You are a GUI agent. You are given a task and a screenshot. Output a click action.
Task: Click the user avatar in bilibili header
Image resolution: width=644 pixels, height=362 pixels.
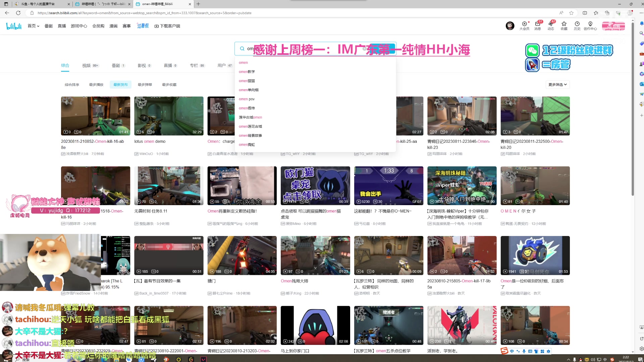pyautogui.click(x=510, y=26)
